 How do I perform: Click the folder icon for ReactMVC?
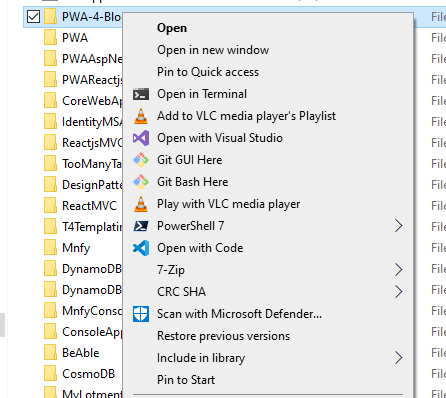[50, 206]
